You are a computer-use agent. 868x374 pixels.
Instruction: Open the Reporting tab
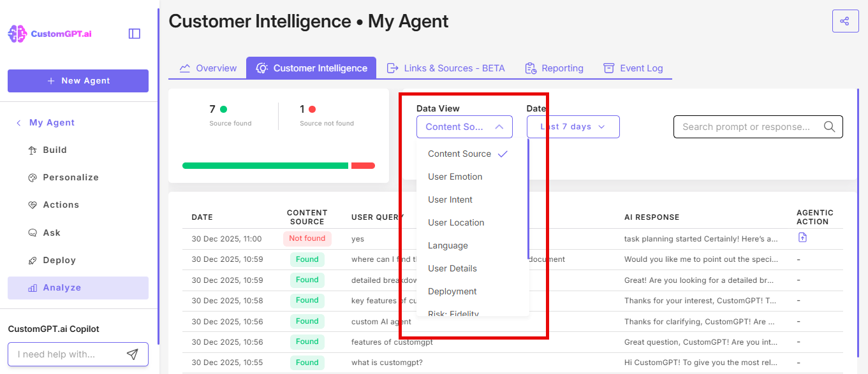(x=554, y=68)
